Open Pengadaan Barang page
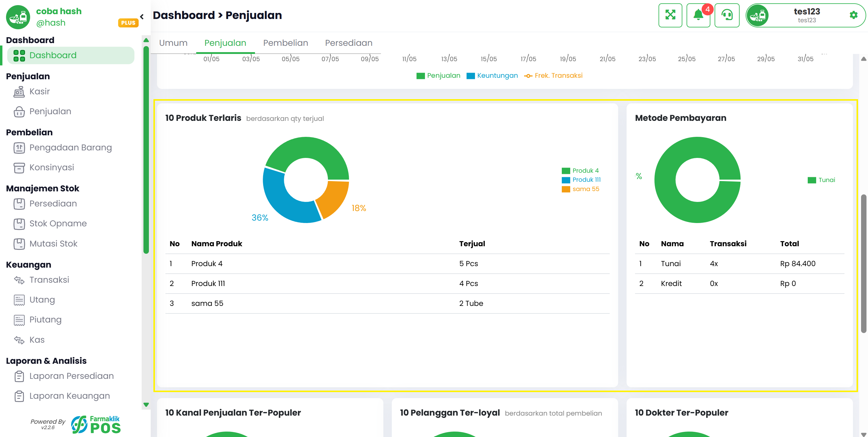The height and width of the screenshot is (437, 868). pos(71,148)
